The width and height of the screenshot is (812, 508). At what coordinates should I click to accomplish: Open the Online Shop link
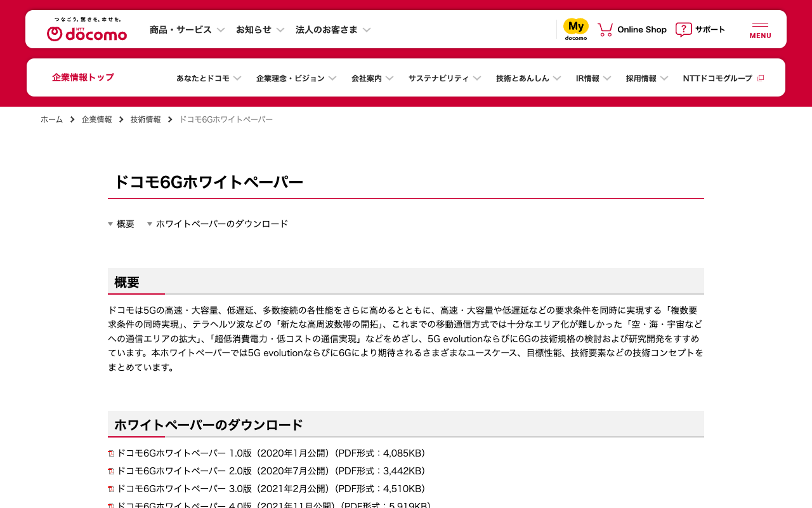click(x=642, y=30)
